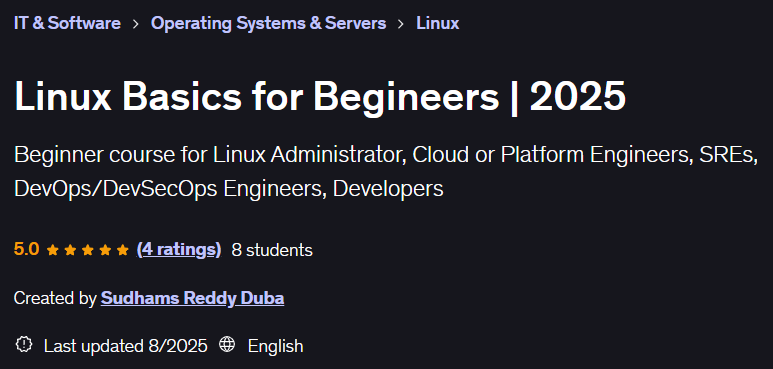
Task: Click the 'English' language text
Action: [276, 346]
